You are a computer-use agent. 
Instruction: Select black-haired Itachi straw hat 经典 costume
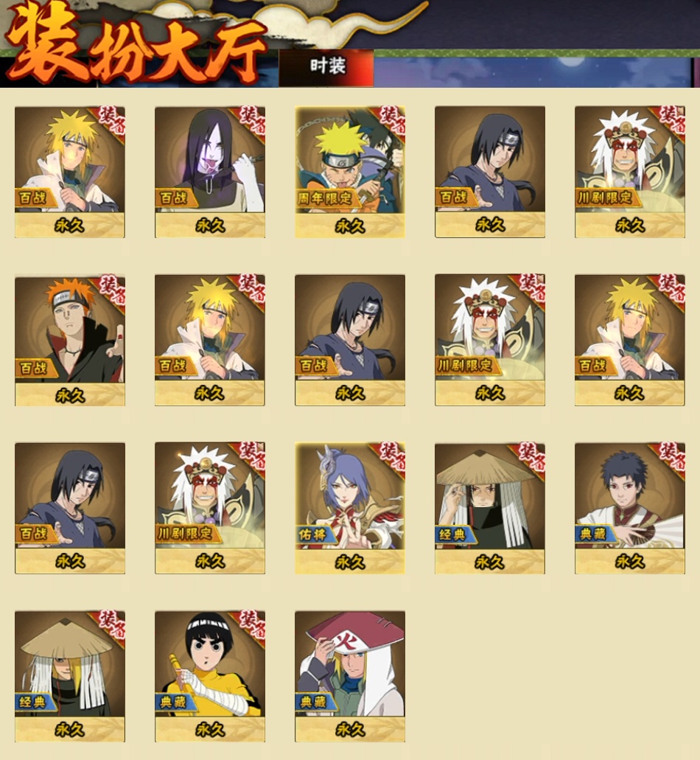(x=490, y=508)
